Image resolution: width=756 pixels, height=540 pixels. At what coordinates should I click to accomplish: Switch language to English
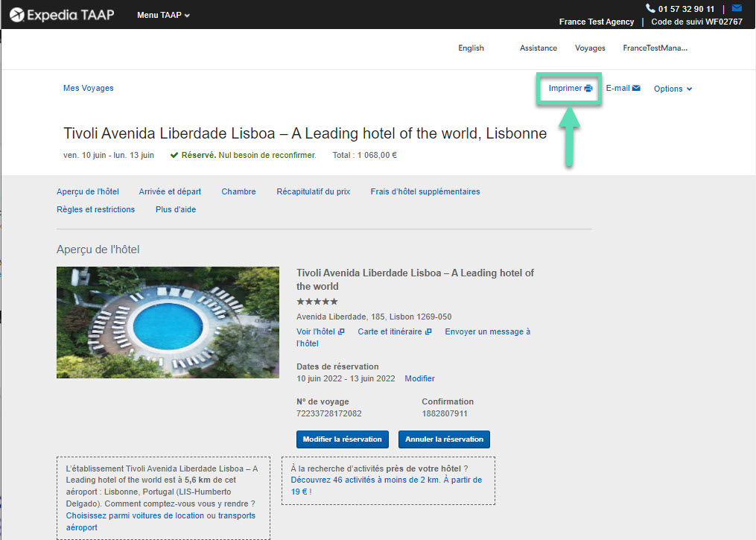click(x=471, y=48)
